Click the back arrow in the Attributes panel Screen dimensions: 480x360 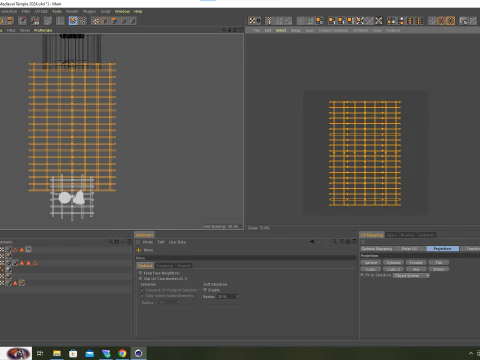pyautogui.click(x=312, y=241)
